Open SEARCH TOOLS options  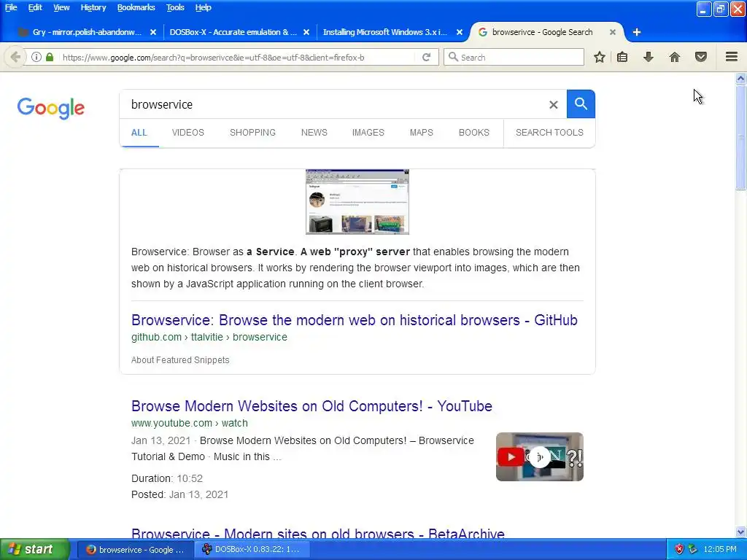click(x=549, y=133)
